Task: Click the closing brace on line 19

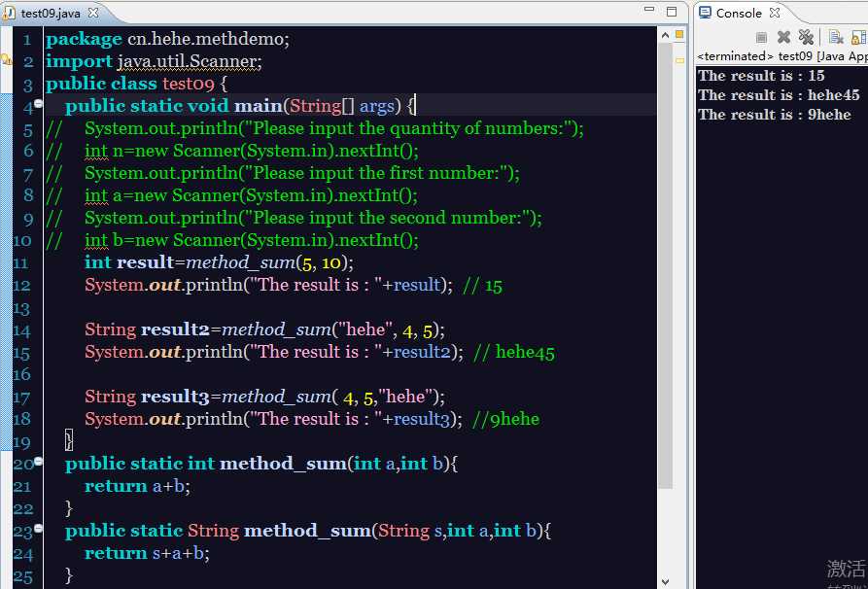Action: pyautogui.click(x=69, y=441)
